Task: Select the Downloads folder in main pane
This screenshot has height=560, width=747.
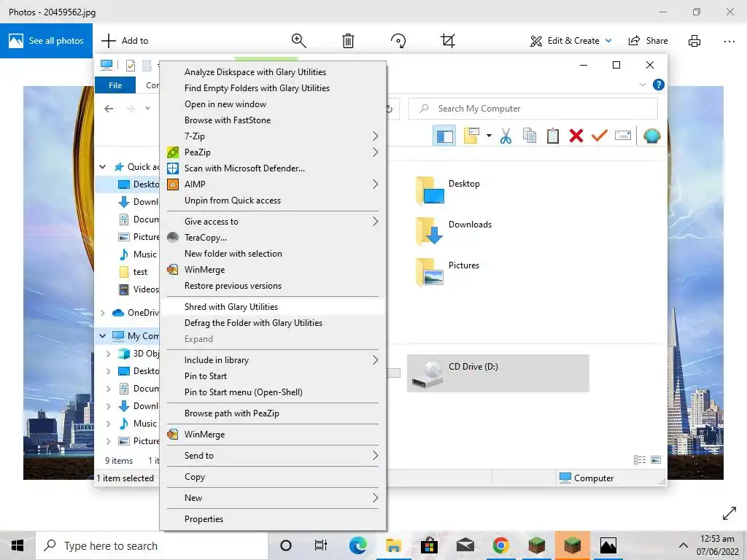Action: coord(454,231)
